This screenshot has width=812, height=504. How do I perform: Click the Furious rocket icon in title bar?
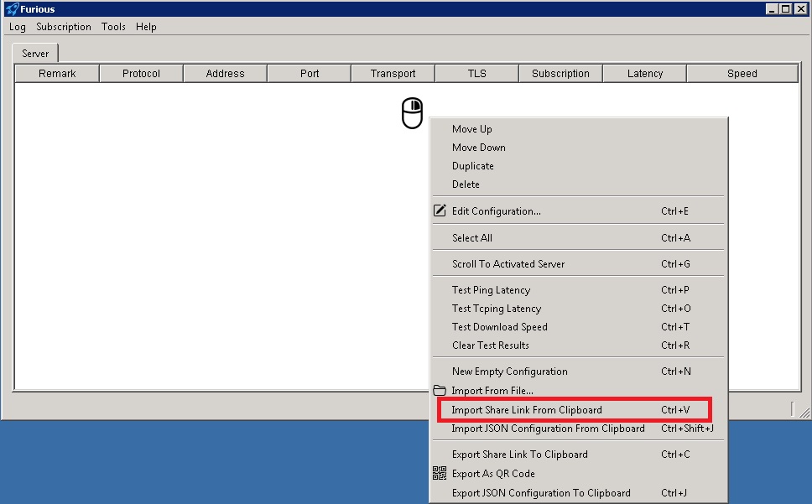click(x=11, y=9)
